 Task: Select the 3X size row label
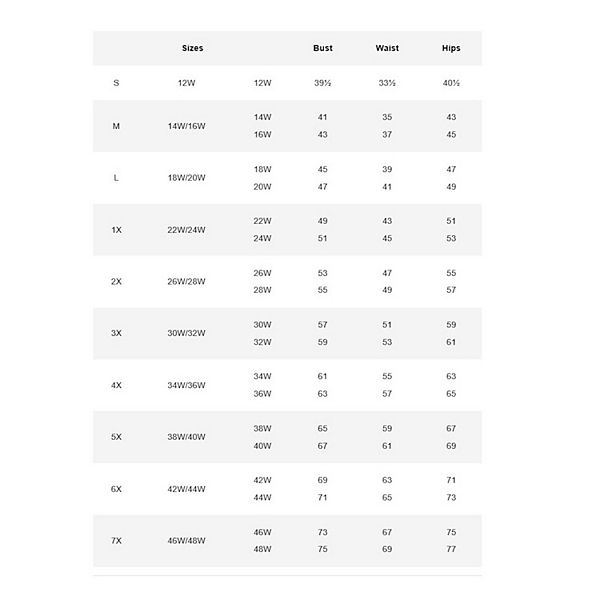[x=116, y=334]
